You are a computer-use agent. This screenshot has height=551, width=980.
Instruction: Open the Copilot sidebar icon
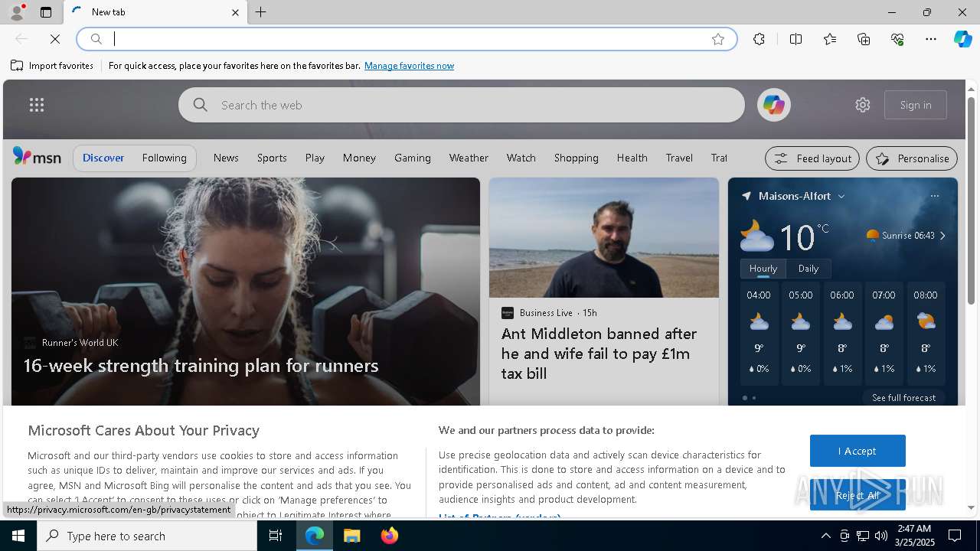pyautogui.click(x=963, y=39)
